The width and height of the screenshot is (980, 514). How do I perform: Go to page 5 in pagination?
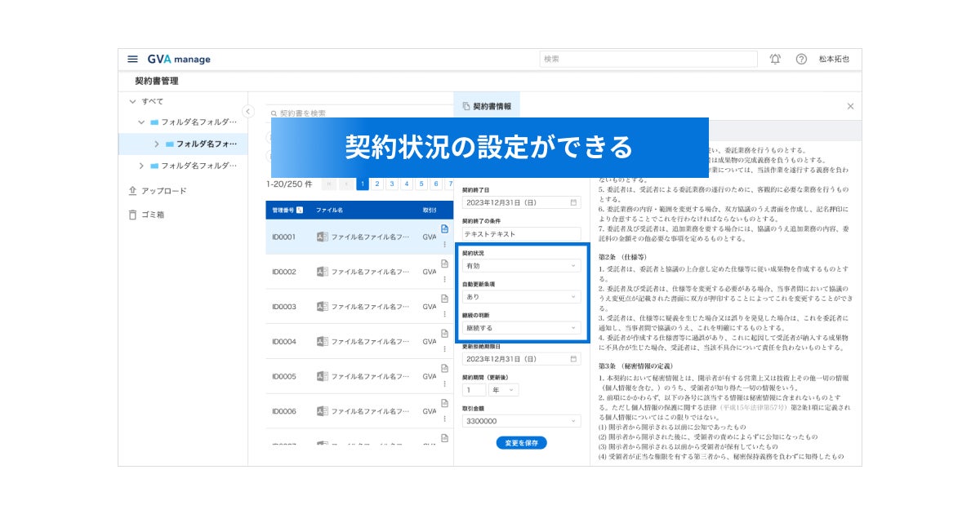[421, 184]
